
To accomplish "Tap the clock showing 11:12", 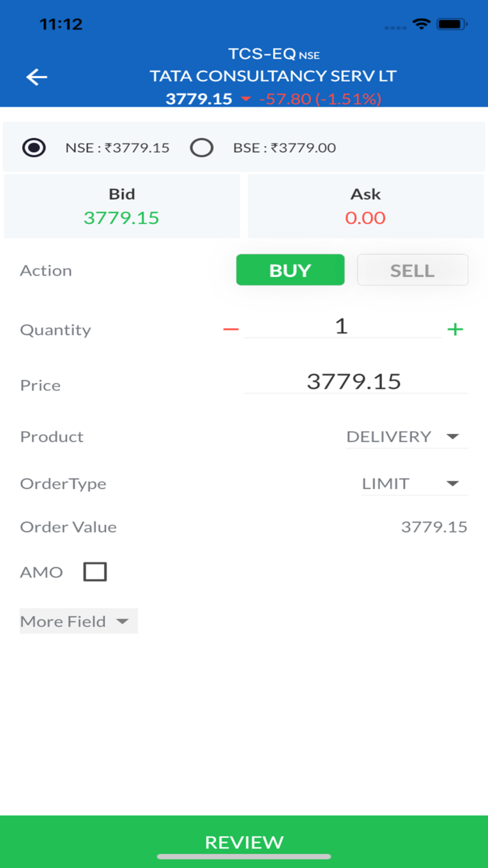I will tap(63, 23).
